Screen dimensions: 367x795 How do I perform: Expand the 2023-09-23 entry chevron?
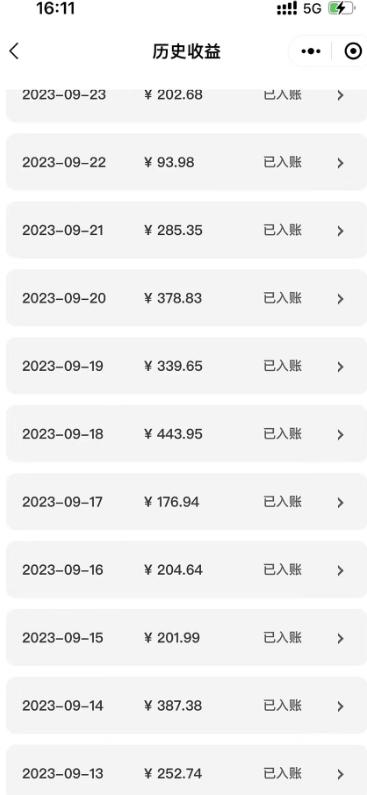coord(341,95)
